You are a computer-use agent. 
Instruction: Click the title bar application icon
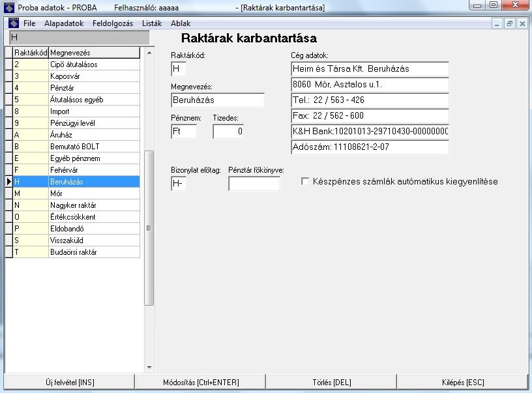[8, 7]
